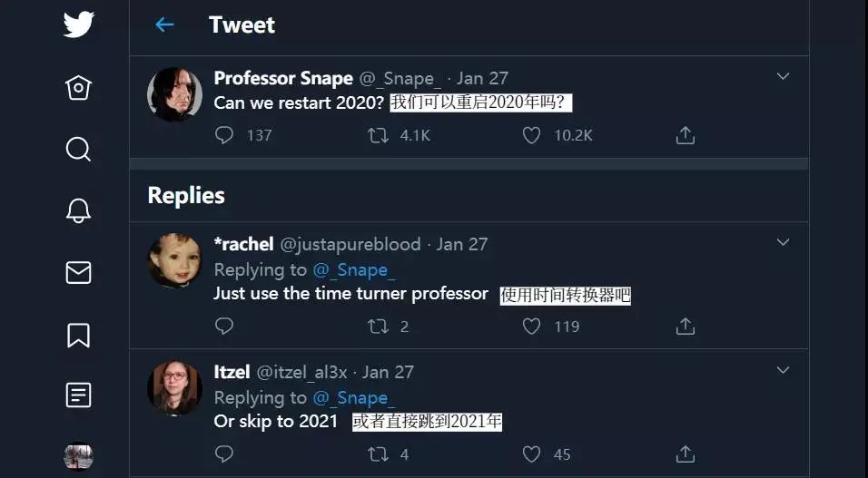Open the profile avatar in sidebar
Image resolution: width=868 pixels, height=478 pixels.
[x=79, y=456]
